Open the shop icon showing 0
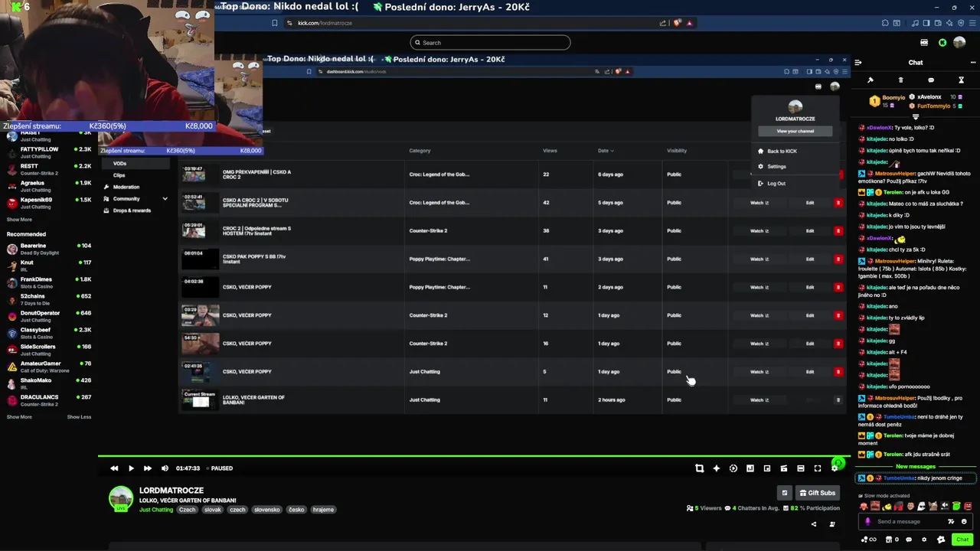The width and height of the screenshot is (980, 551). [893, 540]
